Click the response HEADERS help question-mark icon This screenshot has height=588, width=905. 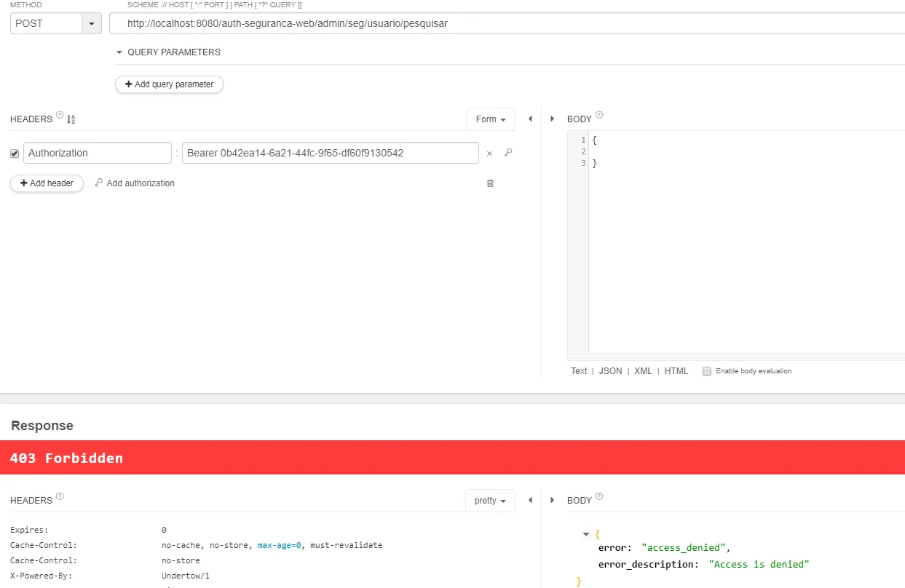pyautogui.click(x=60, y=496)
